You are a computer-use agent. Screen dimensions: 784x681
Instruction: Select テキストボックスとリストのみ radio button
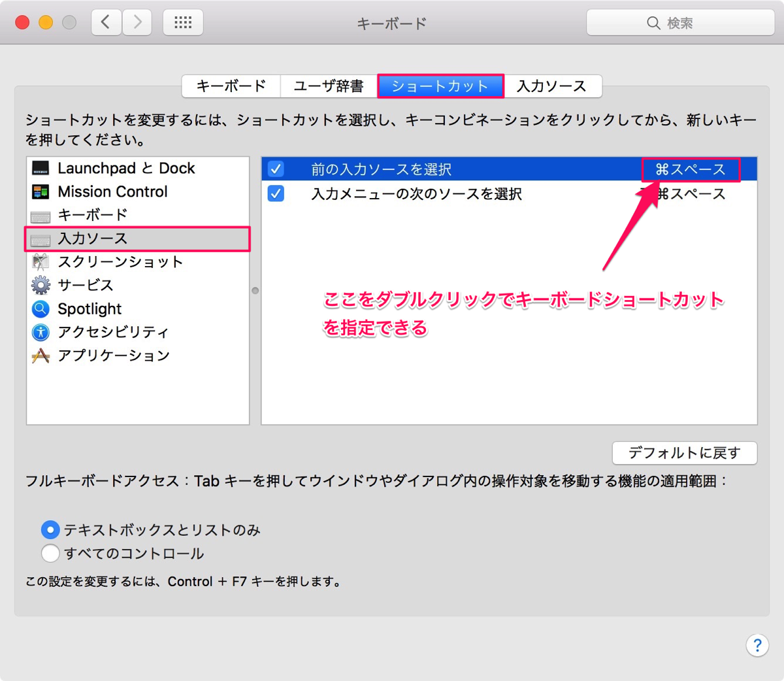50,529
